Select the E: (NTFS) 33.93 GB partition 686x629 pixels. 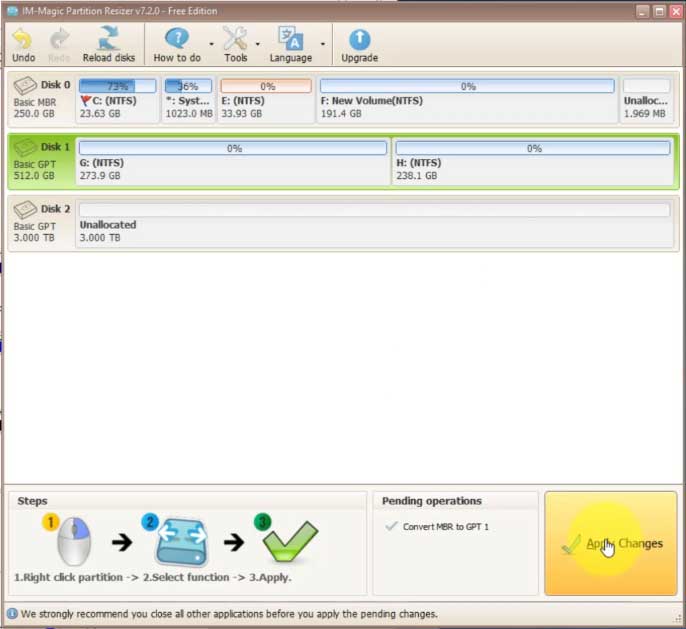click(266, 99)
